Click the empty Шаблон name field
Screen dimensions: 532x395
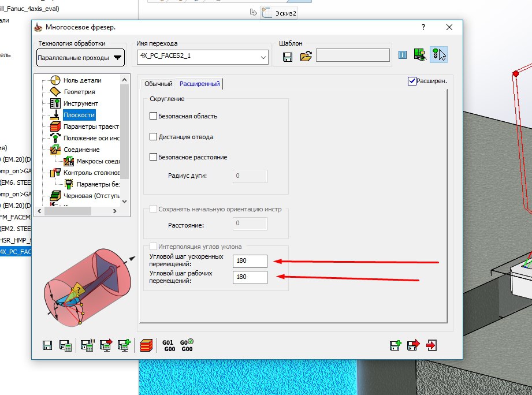pos(353,55)
